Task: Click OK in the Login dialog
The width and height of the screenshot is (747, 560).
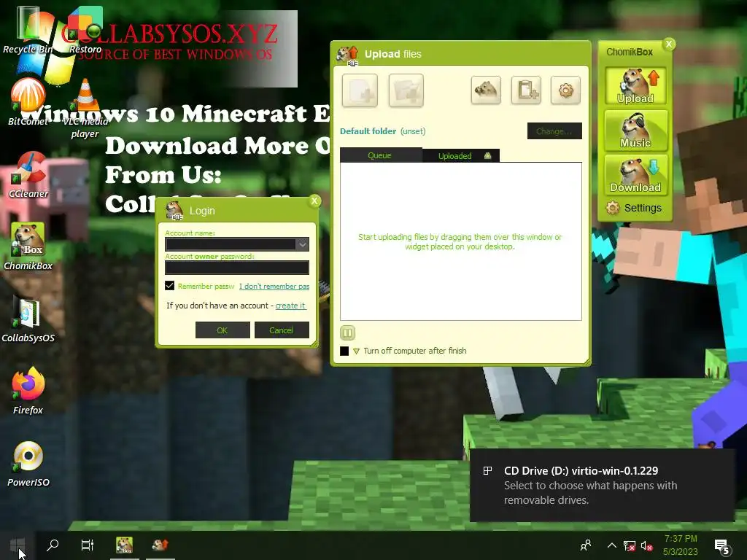Action: coord(222,330)
